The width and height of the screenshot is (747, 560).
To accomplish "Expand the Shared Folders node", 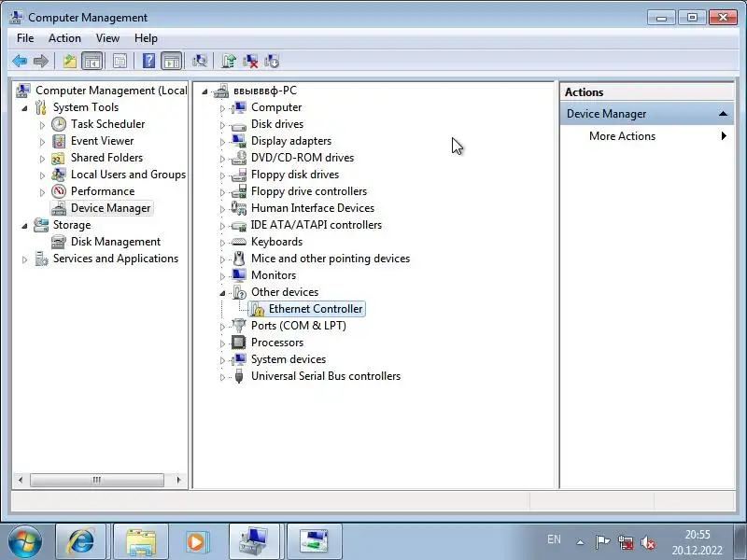I will point(42,159).
